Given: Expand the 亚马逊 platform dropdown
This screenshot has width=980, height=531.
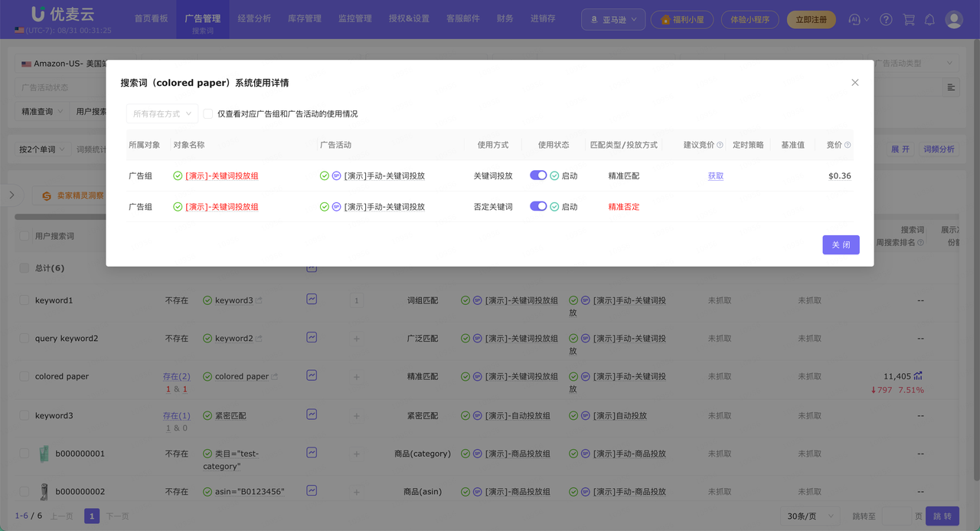Looking at the screenshot, I should click(614, 19).
